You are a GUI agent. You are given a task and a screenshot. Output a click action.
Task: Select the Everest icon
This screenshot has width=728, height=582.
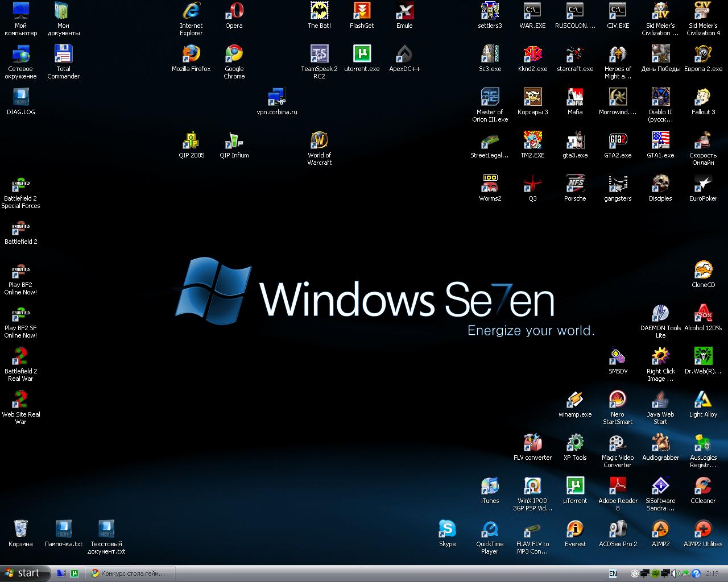click(575, 529)
